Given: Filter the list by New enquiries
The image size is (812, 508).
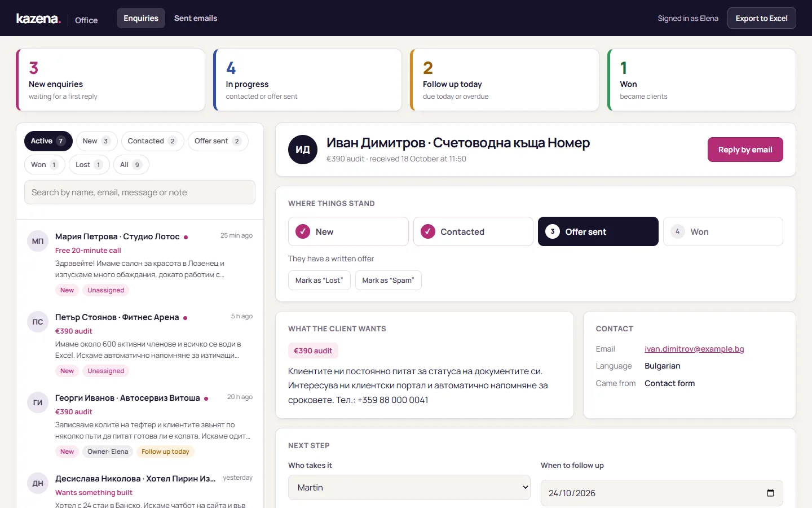Looking at the screenshot, I should (x=96, y=141).
